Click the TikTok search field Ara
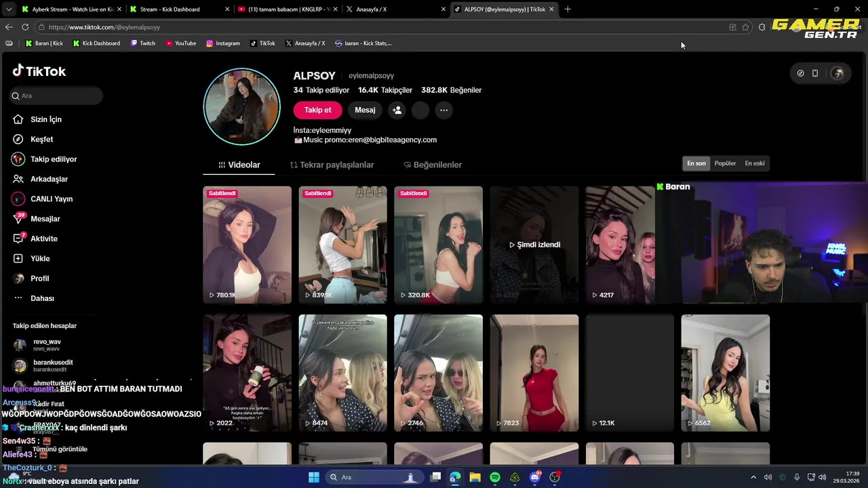 [56, 96]
